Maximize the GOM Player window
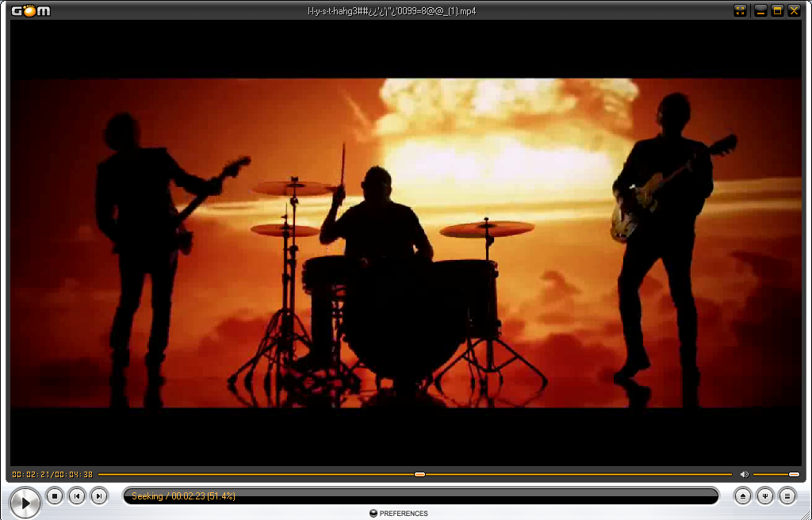812x520 pixels. (777, 10)
